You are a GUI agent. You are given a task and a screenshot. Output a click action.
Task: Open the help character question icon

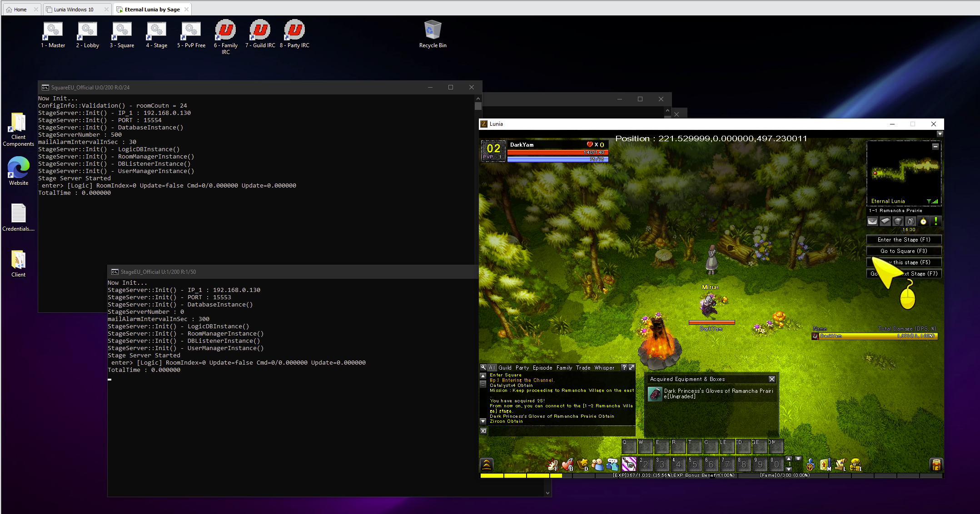tap(810, 465)
